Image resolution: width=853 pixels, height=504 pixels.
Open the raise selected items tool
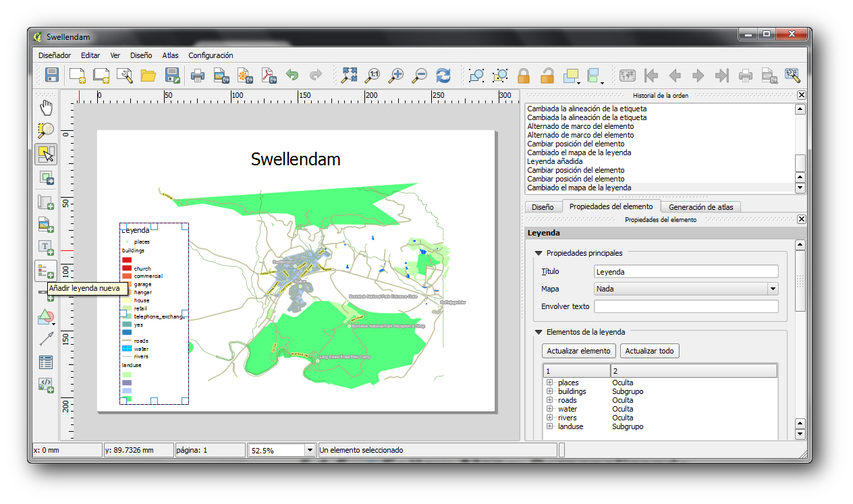coord(572,76)
